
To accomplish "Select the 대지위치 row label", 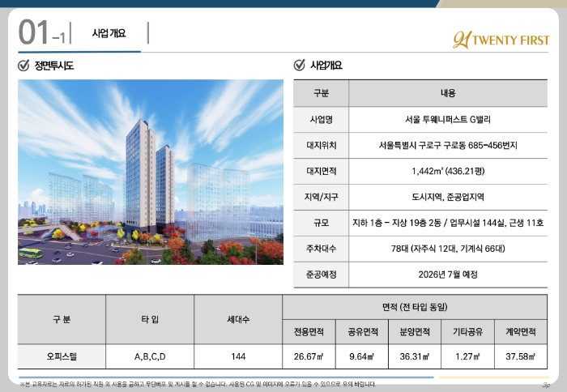I will (321, 145).
